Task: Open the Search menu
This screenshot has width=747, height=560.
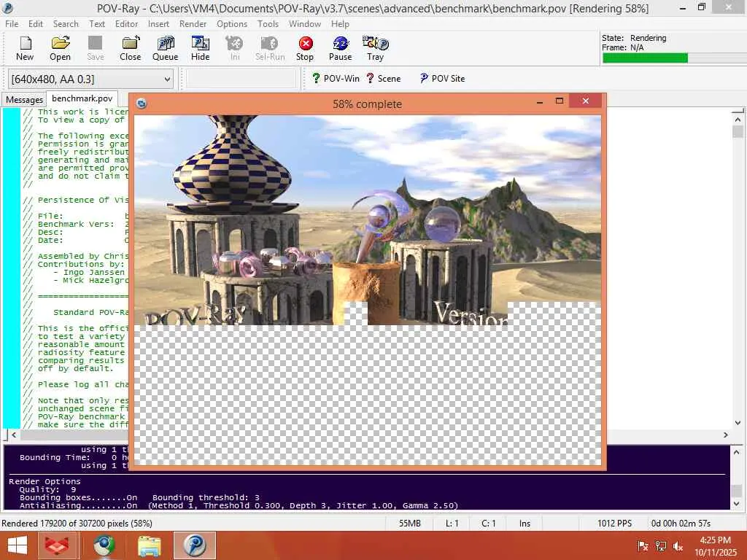Action: (66, 24)
